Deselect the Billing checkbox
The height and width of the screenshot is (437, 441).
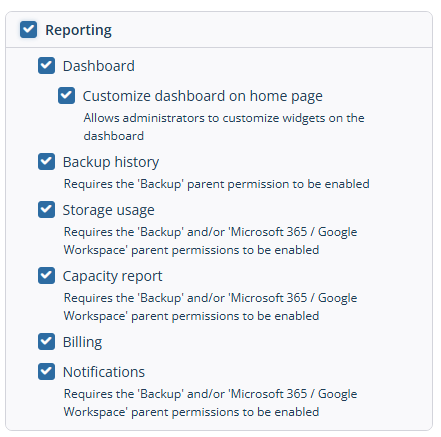(x=46, y=342)
